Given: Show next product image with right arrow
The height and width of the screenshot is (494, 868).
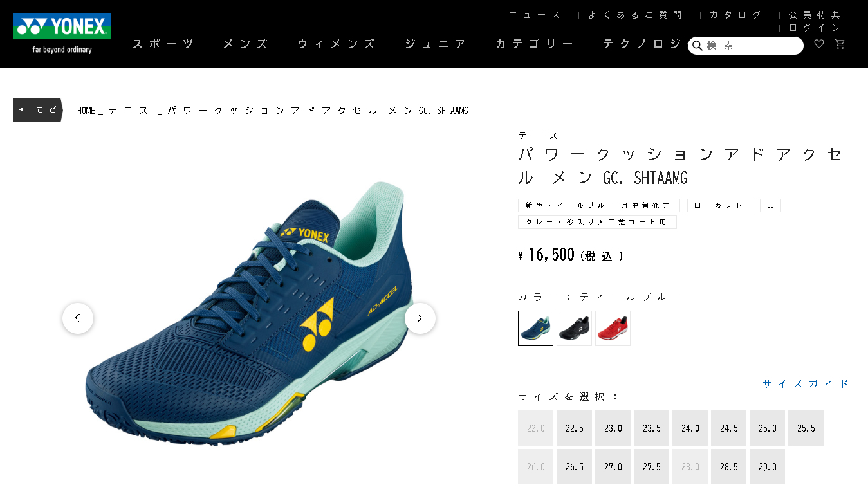Looking at the screenshot, I should click(x=420, y=318).
